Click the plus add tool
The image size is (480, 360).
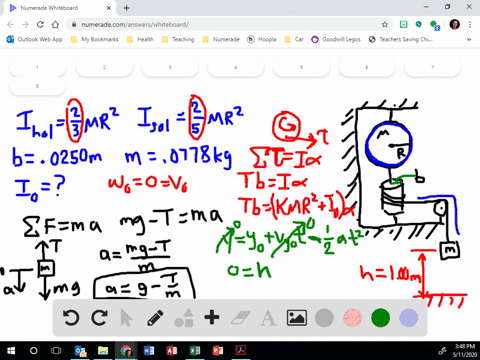(x=212, y=317)
